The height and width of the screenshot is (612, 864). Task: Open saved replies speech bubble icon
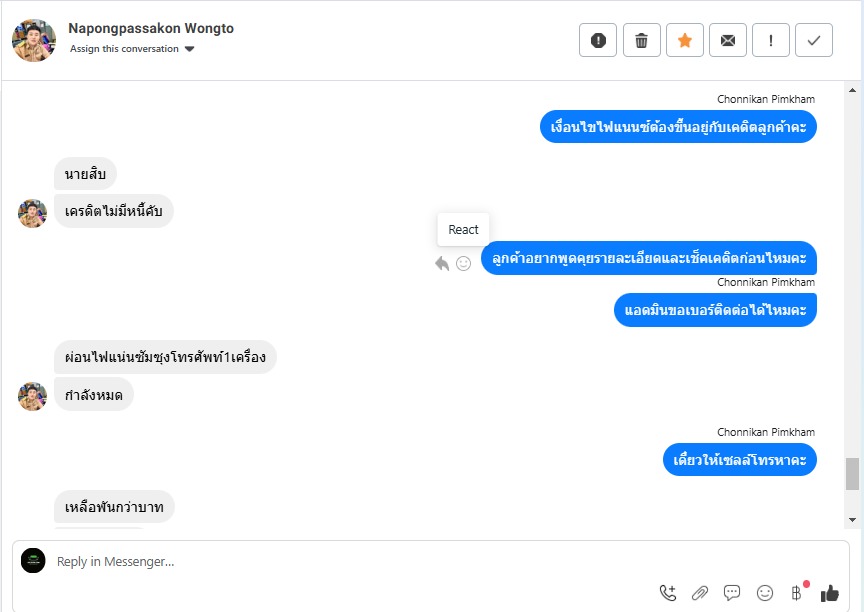(732, 593)
